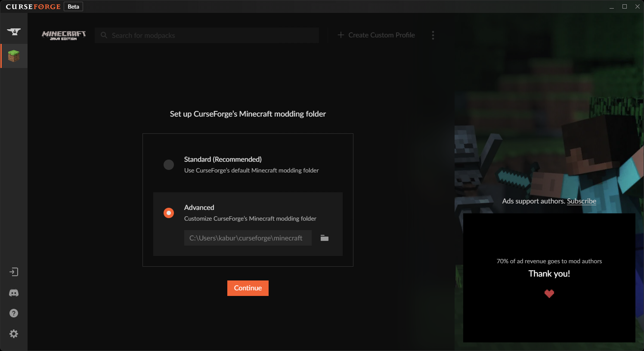Screen dimensions: 644x351
Task: Select the Advanced radio button
Action: [169, 213]
